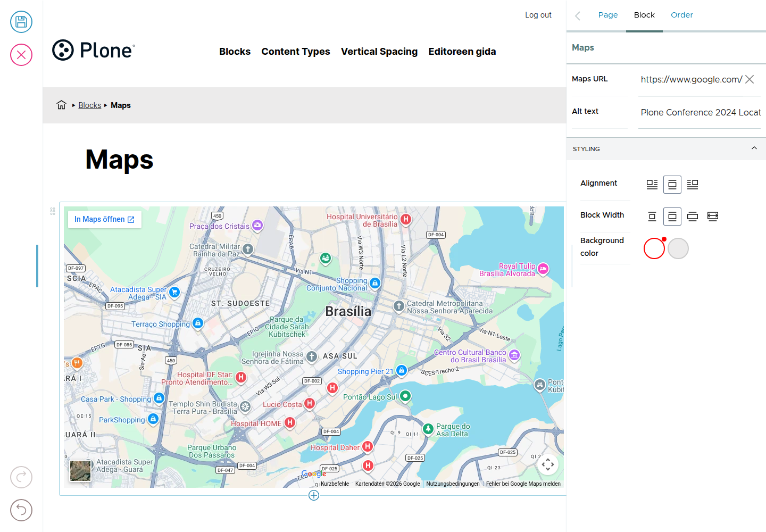This screenshot has width=766, height=532.
Task: Collapse the sidebar with left chevron
Action: coord(578,15)
